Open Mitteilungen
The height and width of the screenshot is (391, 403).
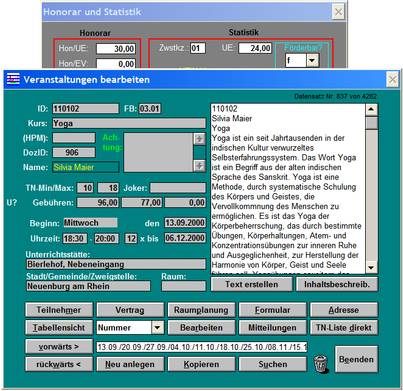[273, 328]
